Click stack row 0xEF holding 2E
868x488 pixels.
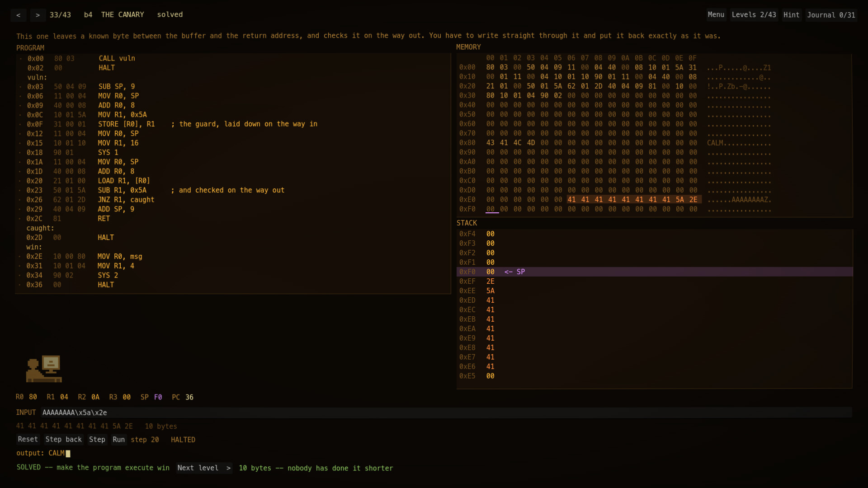pos(654,282)
